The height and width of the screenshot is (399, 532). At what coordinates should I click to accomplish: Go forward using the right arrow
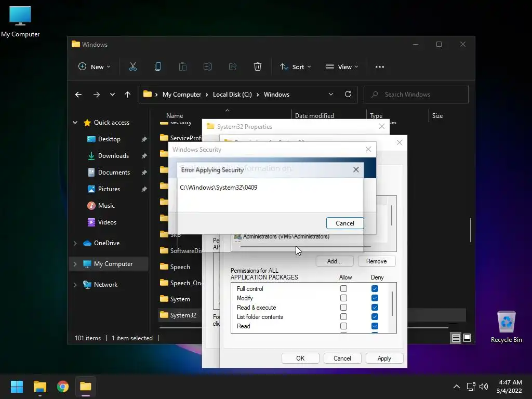pyautogui.click(x=96, y=95)
